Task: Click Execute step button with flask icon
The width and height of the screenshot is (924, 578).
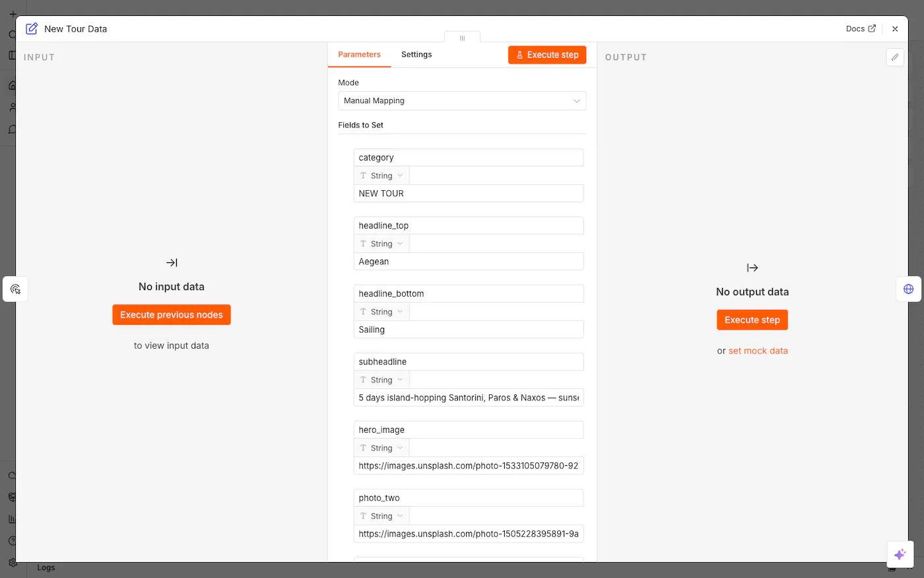Action: tap(547, 55)
